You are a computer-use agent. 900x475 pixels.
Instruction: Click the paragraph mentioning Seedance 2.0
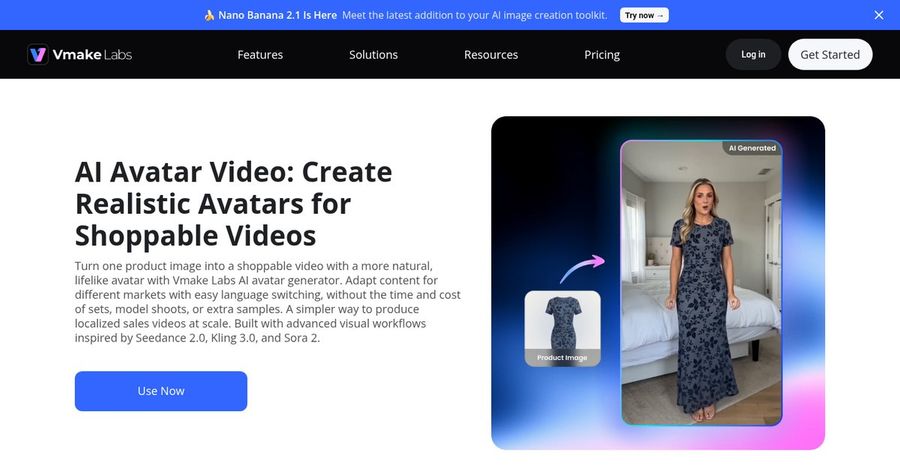[x=267, y=302]
